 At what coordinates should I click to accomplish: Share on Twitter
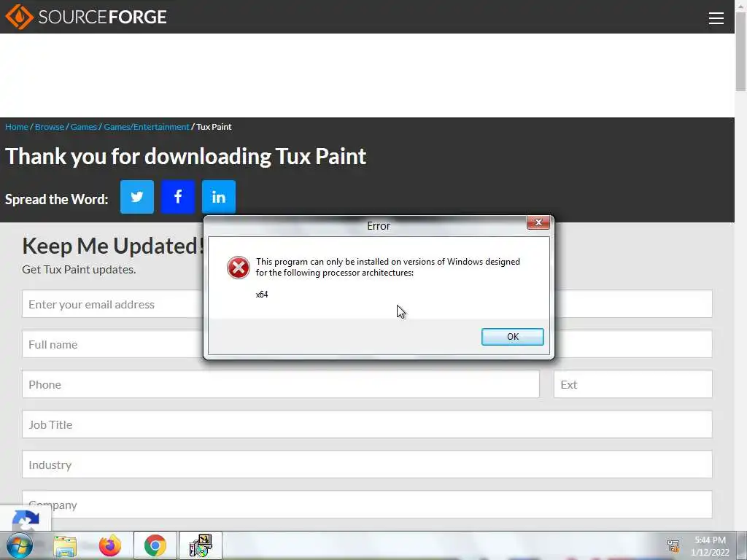[136, 197]
